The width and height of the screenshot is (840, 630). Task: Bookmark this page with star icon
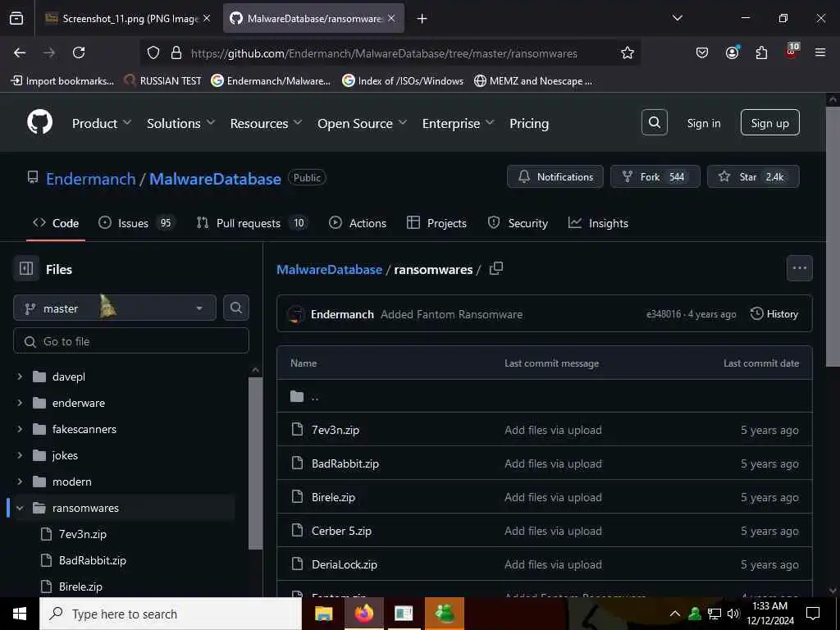coord(628,52)
